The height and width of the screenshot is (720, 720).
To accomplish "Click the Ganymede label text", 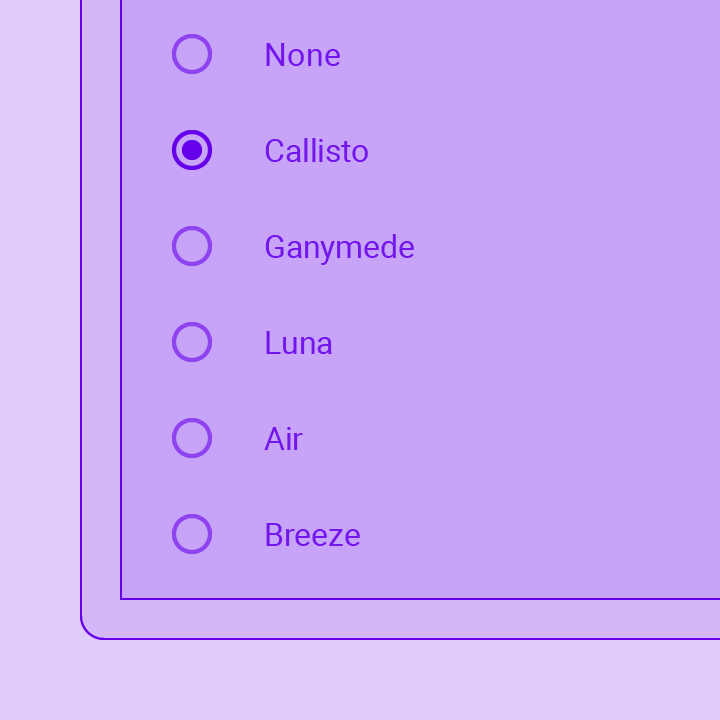I will point(339,248).
